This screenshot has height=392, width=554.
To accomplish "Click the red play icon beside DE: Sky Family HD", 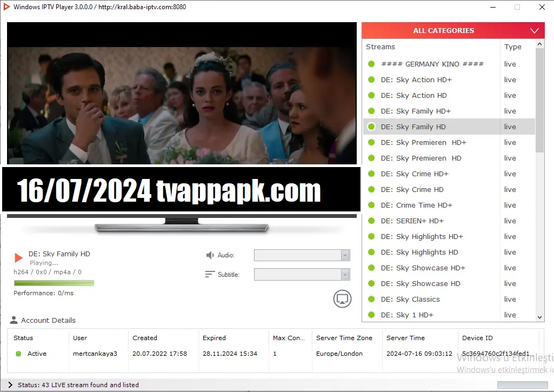I will coord(18,258).
